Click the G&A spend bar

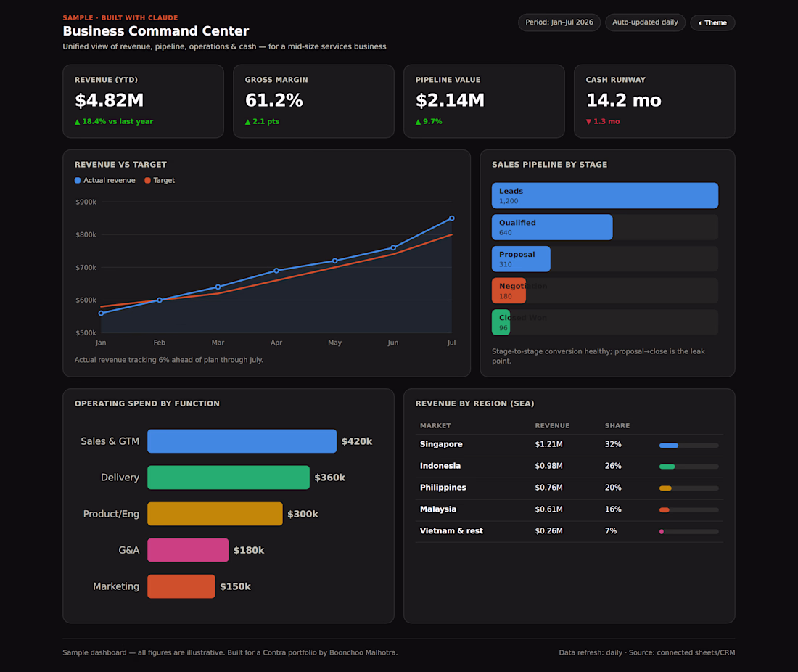pyautogui.click(x=188, y=550)
